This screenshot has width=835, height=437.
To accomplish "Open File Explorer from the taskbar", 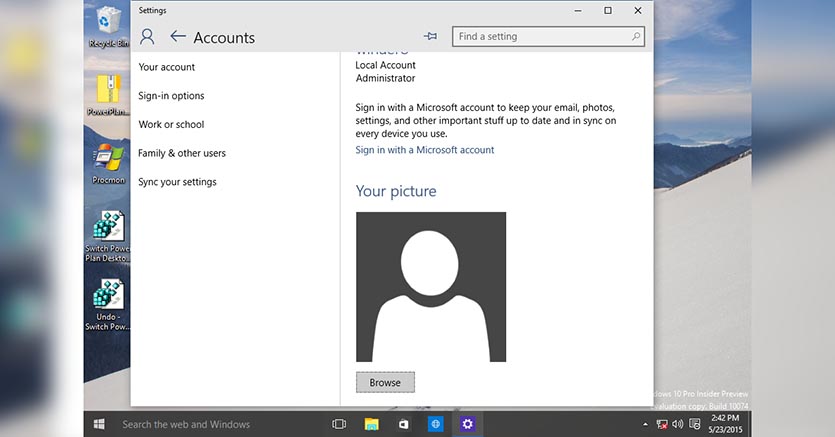I will click(371, 424).
